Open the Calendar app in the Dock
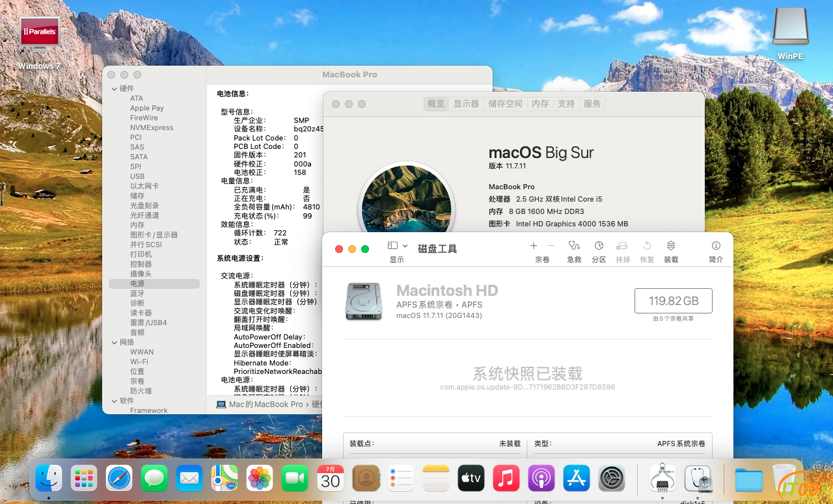 click(x=331, y=479)
